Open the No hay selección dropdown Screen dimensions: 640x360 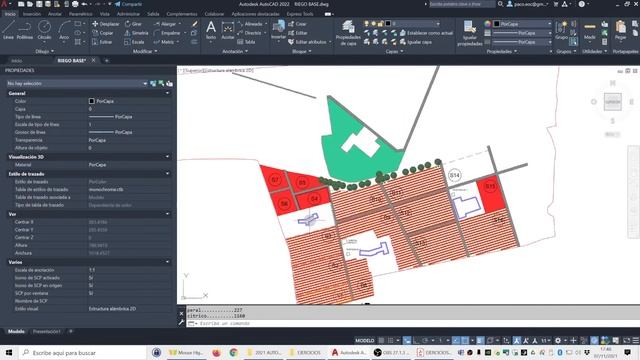[x=77, y=83]
